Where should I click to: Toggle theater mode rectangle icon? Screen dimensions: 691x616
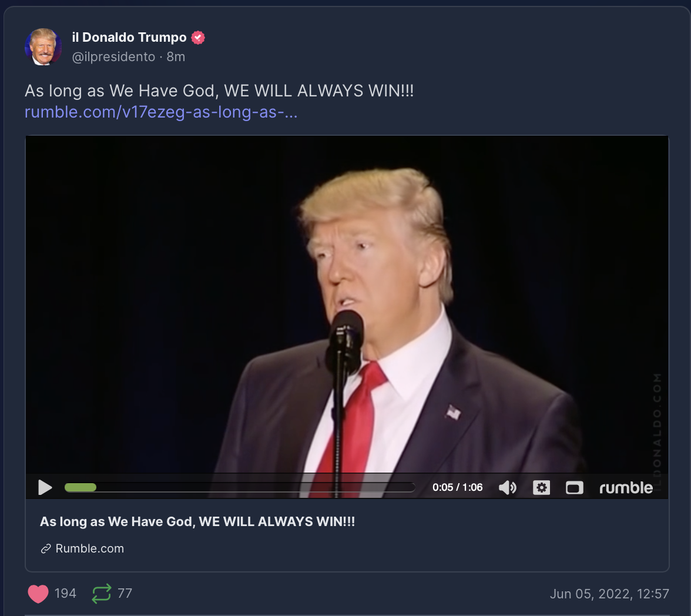point(574,487)
